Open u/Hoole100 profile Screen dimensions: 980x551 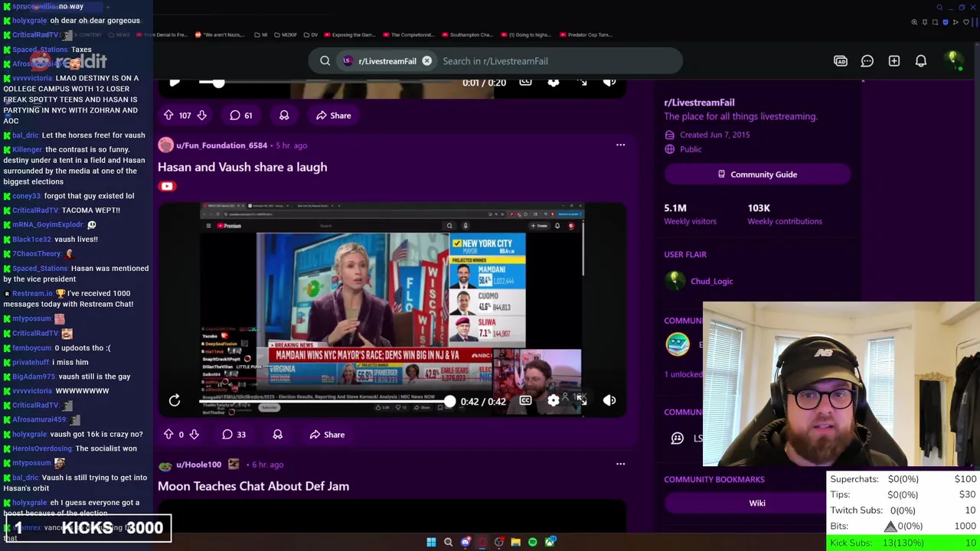(x=198, y=465)
